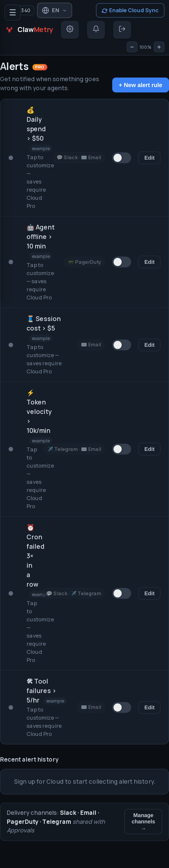Edit the Tool failures alert rule
The width and height of the screenshot is (169, 868).
click(x=149, y=707)
